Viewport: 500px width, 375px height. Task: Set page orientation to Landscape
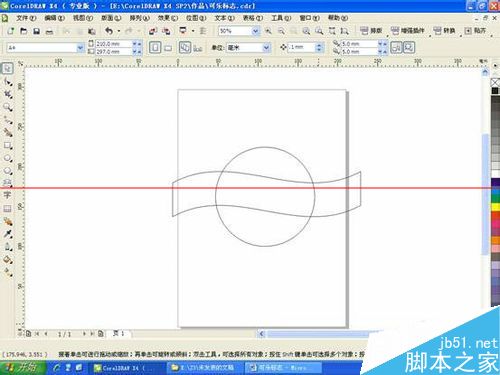[168, 48]
